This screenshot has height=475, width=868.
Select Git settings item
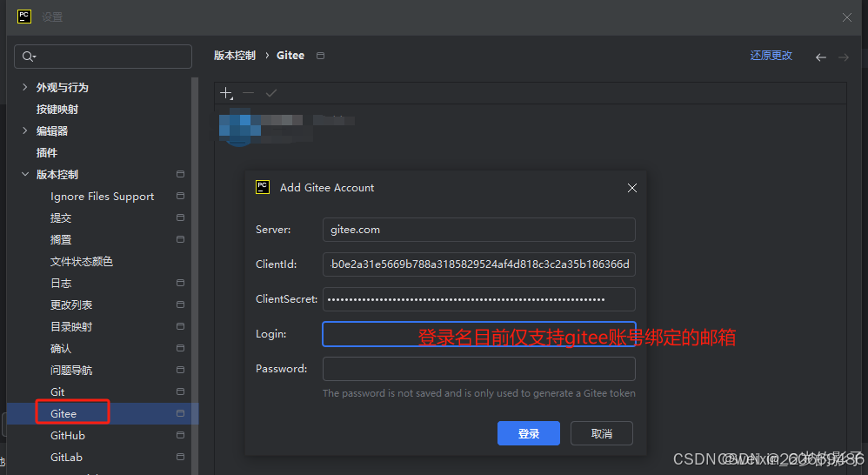coord(57,392)
